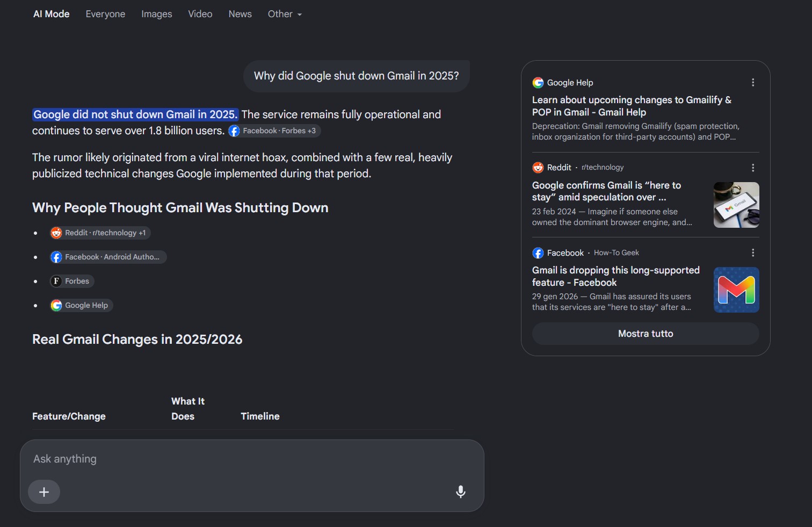Switch to the AI Mode tab
This screenshot has height=527, width=812.
(52, 14)
